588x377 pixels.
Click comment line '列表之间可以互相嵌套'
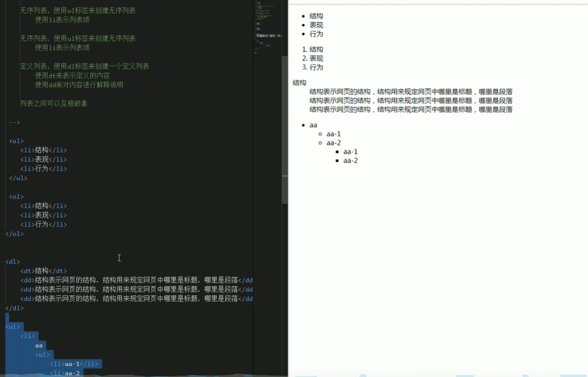[54, 104]
